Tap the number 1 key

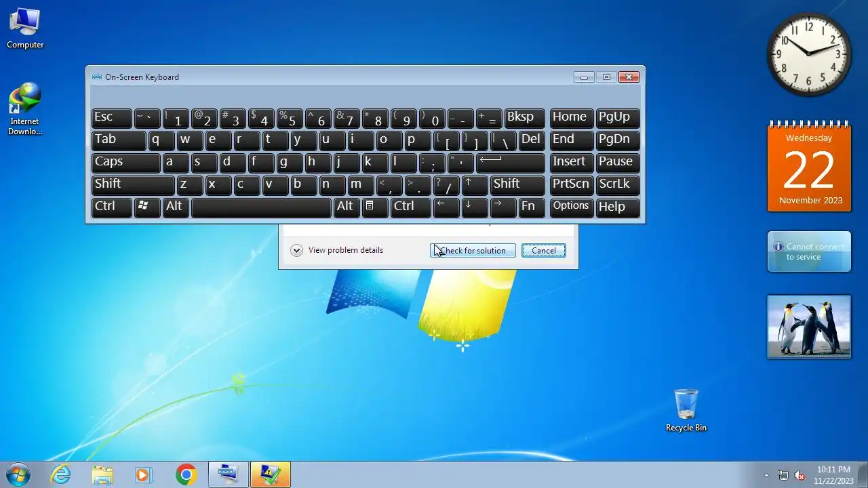[x=176, y=117]
